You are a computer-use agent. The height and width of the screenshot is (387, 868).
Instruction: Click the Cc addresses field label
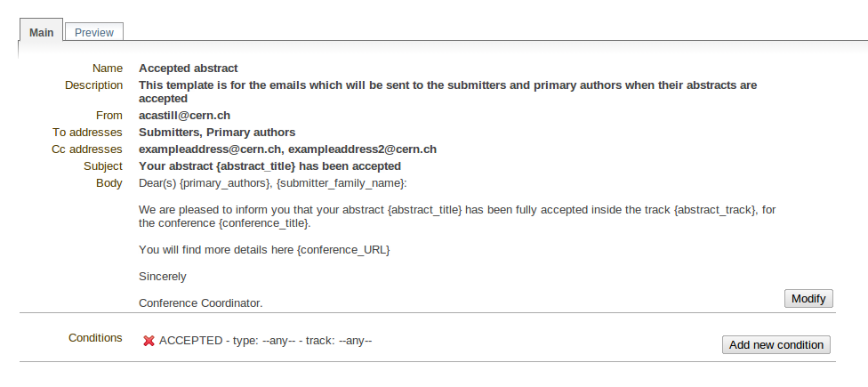(87, 149)
